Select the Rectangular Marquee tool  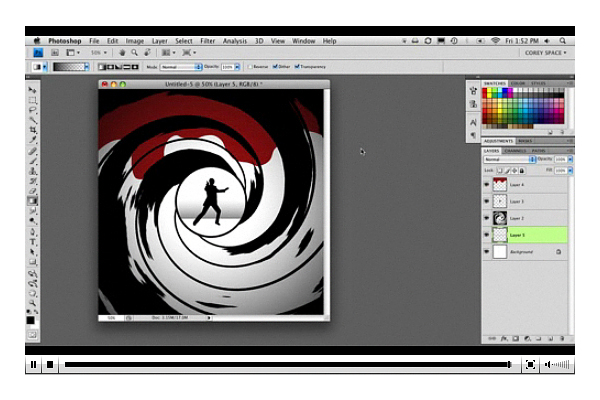click(33, 100)
